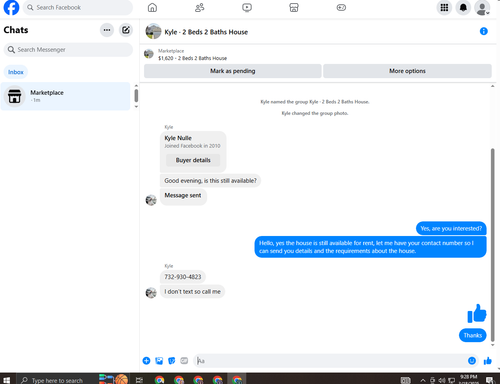Click the 'Yes, are you interested?' bubble

[x=451, y=228]
